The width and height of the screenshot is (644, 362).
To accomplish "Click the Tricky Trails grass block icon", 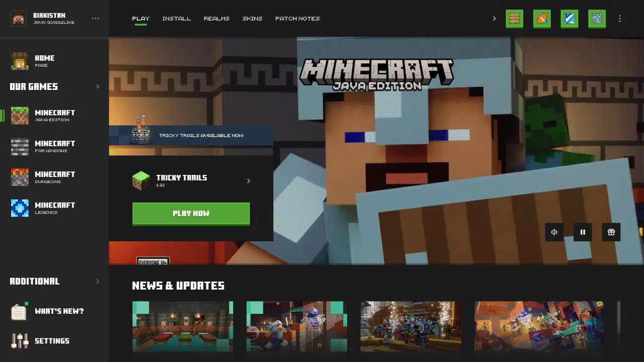I will (x=141, y=180).
